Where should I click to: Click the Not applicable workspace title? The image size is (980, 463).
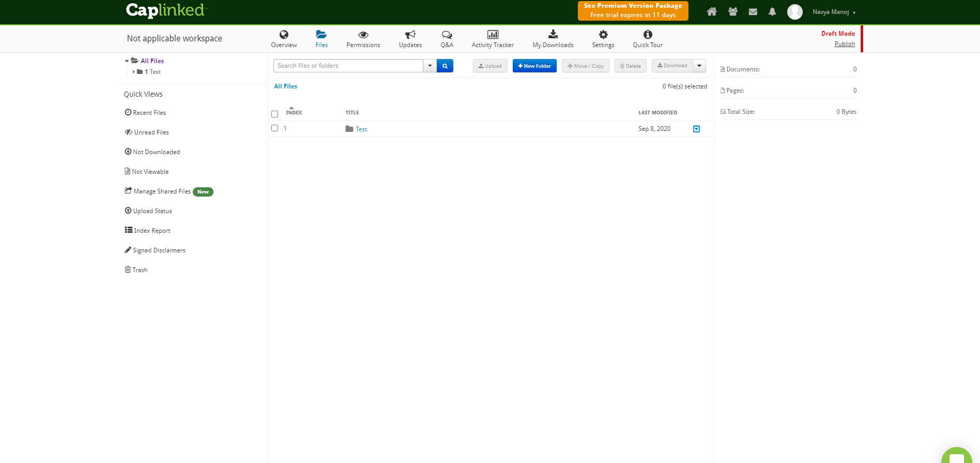click(175, 38)
